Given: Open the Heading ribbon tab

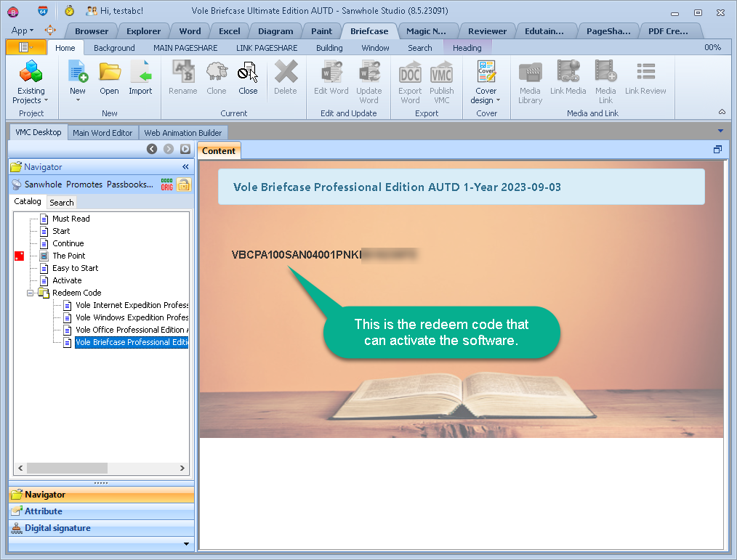Looking at the screenshot, I should (467, 48).
